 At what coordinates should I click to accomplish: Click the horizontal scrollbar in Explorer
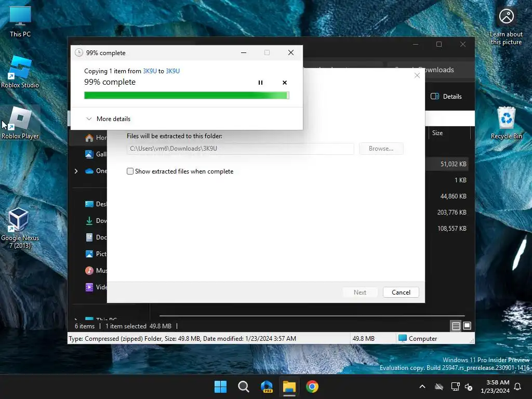pyautogui.click(x=312, y=316)
